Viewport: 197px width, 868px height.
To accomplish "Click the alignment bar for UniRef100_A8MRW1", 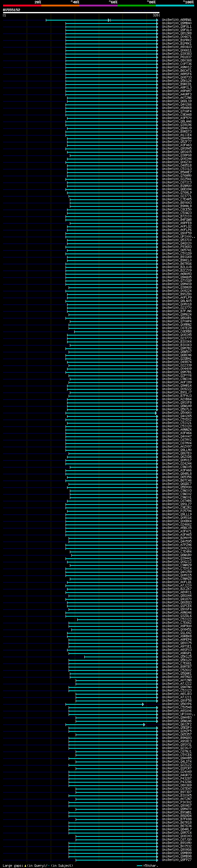I will (102, 20).
